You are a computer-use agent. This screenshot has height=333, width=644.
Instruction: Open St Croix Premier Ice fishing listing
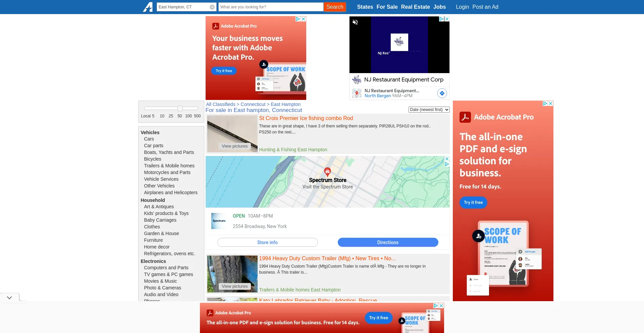coord(306,118)
